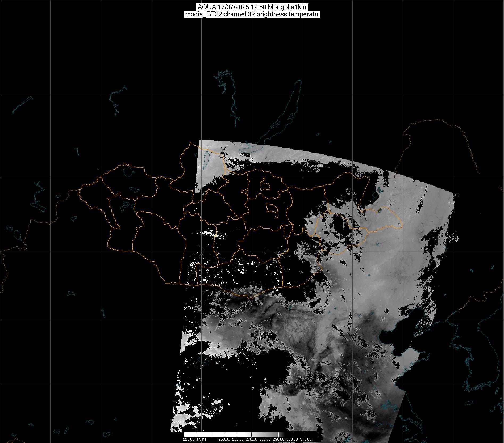Click the modis_BT32 channel 32 subtitle text
The height and width of the screenshot is (443, 504).
point(252,14)
